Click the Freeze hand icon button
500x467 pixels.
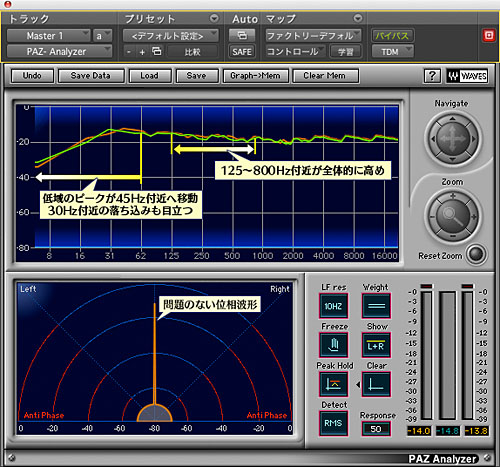point(334,345)
